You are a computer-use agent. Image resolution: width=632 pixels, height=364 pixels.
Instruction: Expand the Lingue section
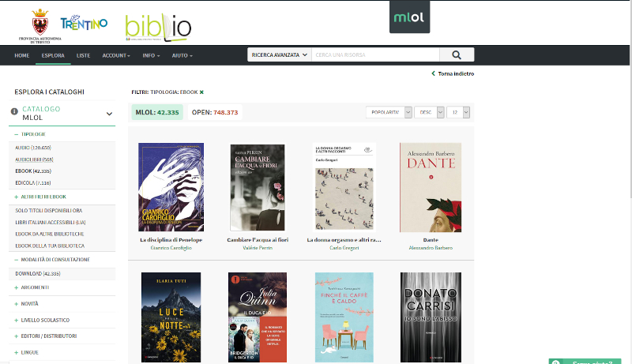pyautogui.click(x=27, y=352)
